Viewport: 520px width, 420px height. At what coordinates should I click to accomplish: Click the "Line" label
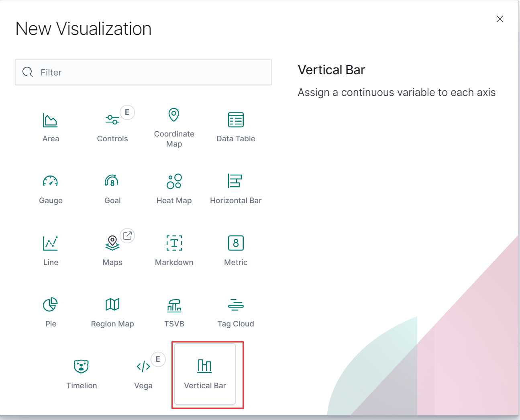[51, 262]
